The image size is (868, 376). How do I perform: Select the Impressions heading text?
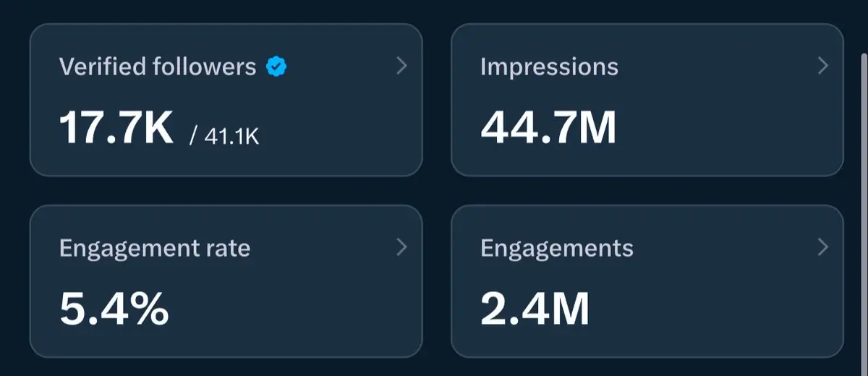click(549, 67)
